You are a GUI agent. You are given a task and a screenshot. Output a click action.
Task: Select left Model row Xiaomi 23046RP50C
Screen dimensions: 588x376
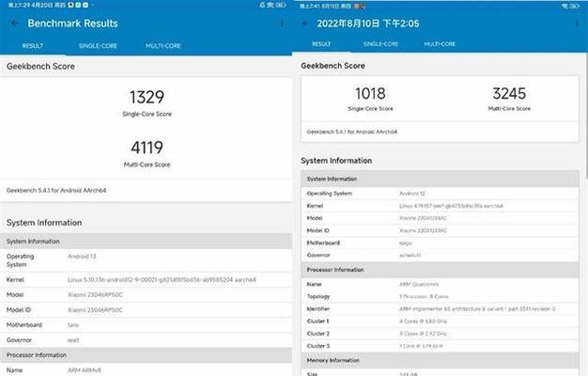(146, 294)
